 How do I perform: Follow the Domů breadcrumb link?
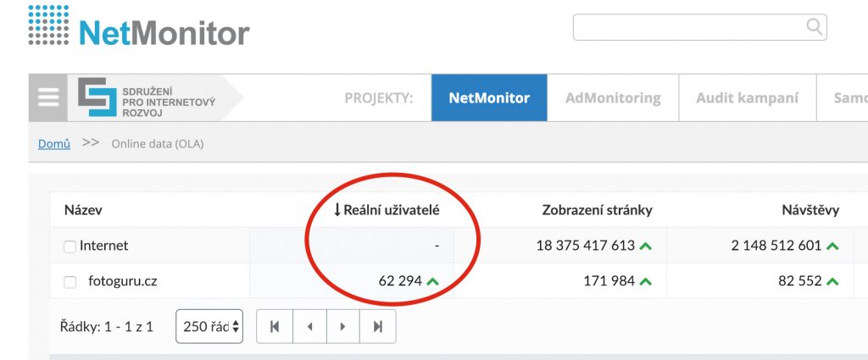coord(53,144)
